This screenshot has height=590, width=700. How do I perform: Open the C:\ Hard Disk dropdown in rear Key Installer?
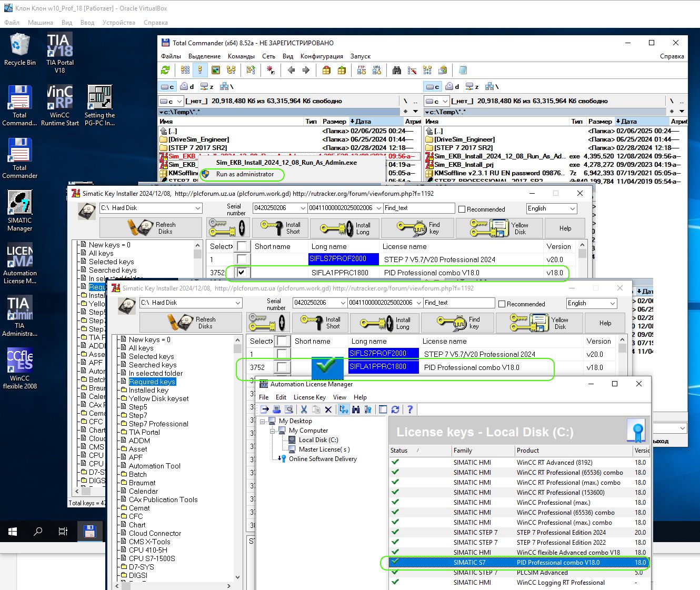point(198,208)
